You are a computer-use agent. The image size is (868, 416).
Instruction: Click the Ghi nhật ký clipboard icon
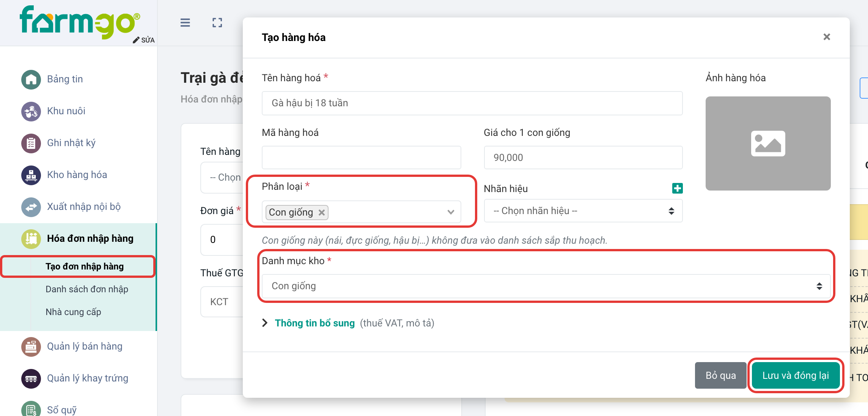click(x=31, y=143)
